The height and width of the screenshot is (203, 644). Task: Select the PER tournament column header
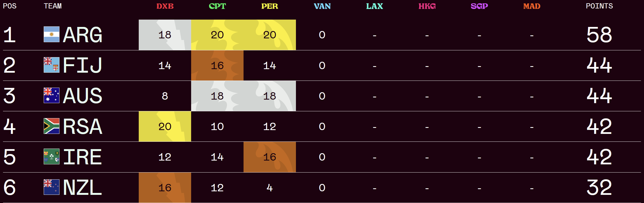tap(270, 6)
